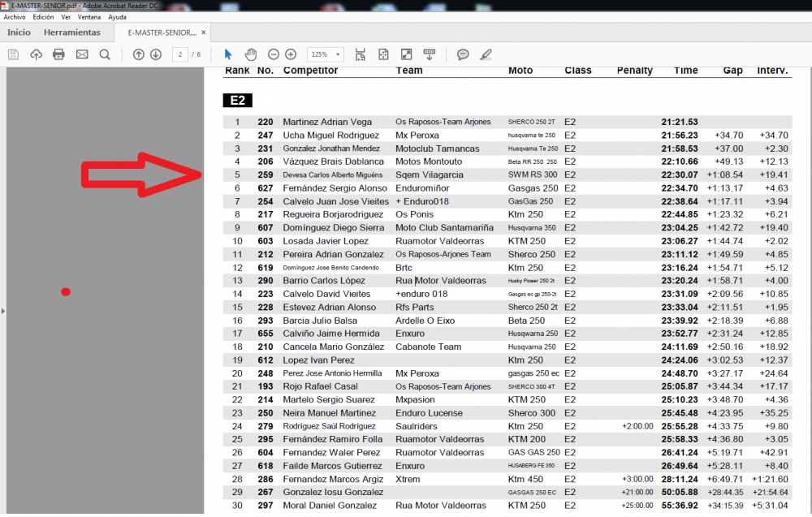The height and width of the screenshot is (517, 812).
Task: Go to previous page arrow
Action: point(138,54)
